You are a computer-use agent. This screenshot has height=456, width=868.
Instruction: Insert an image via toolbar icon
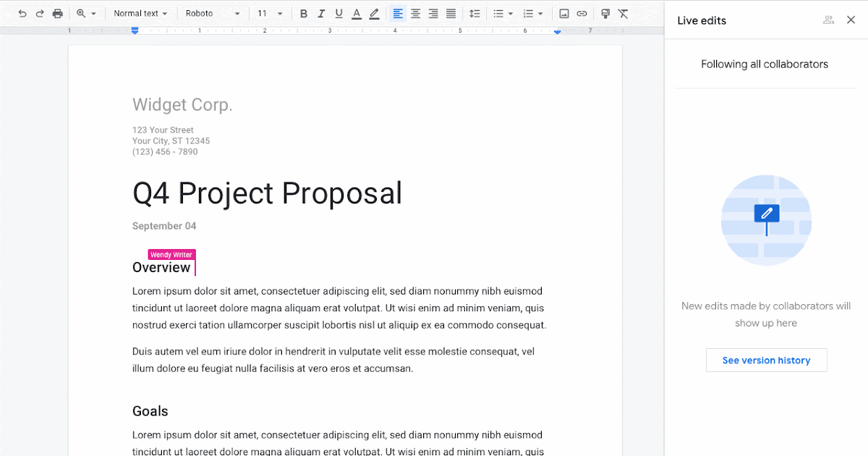pyautogui.click(x=564, y=14)
